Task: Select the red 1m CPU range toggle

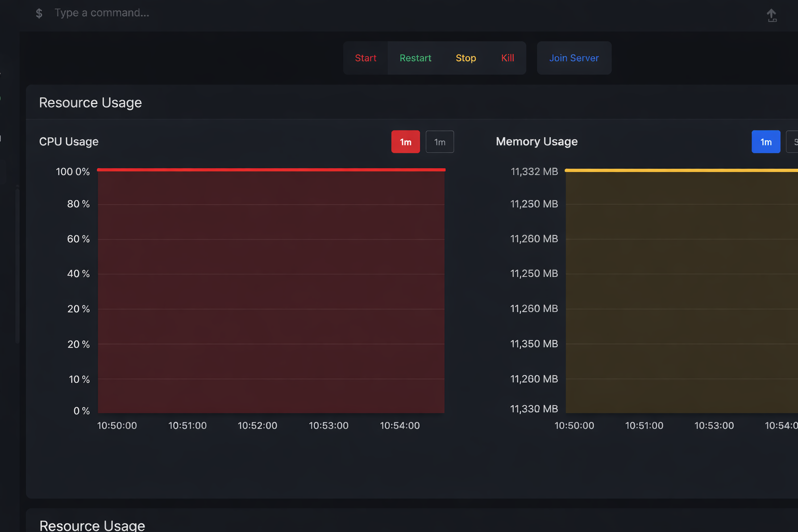Action: 405,142
